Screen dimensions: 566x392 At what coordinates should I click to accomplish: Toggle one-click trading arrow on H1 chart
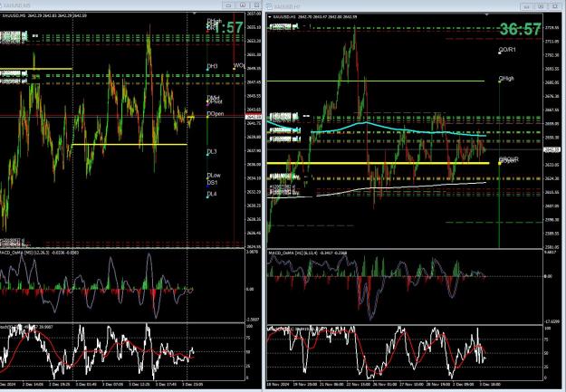tap(269, 16)
